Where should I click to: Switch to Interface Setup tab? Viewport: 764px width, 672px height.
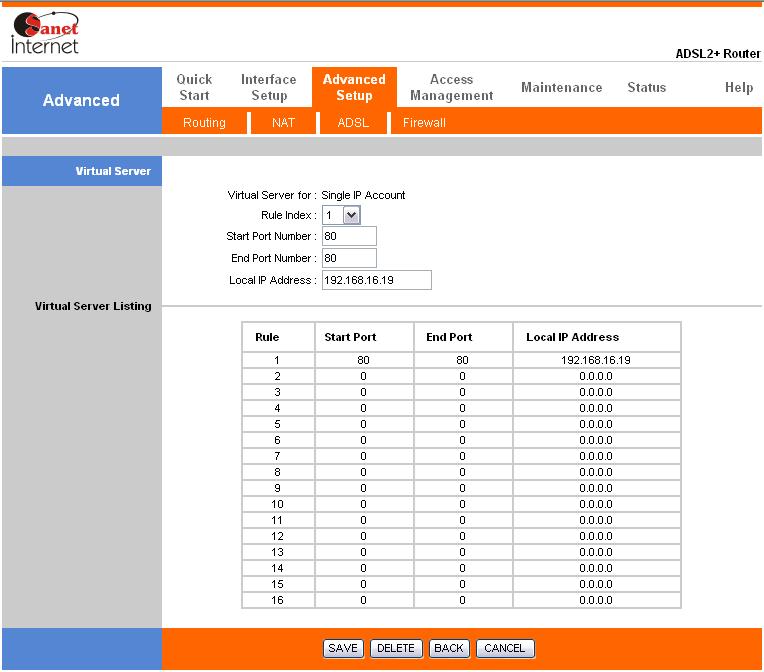pos(268,87)
